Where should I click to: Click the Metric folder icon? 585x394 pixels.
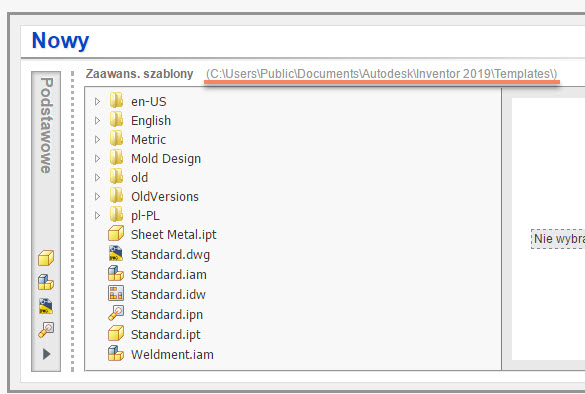pyautogui.click(x=116, y=138)
